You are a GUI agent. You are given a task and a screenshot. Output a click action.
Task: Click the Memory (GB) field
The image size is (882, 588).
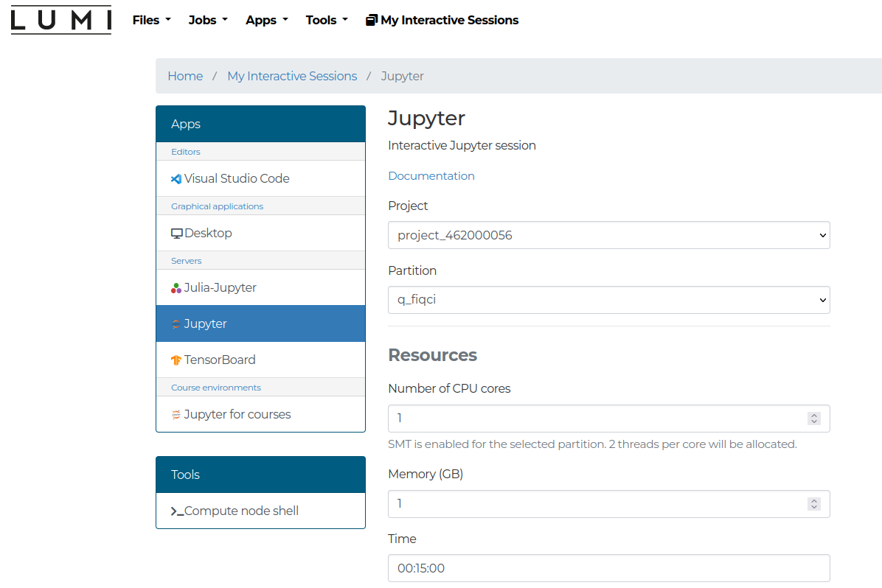point(608,504)
